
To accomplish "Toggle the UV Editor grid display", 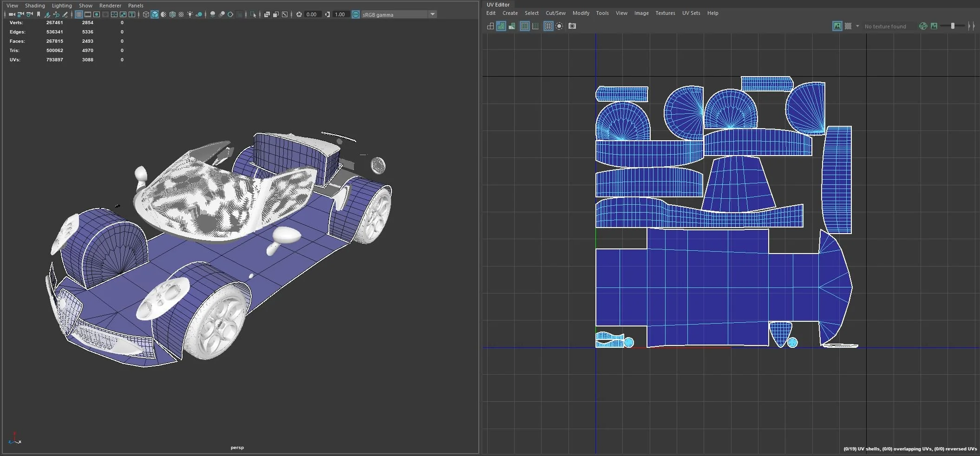I will [549, 26].
